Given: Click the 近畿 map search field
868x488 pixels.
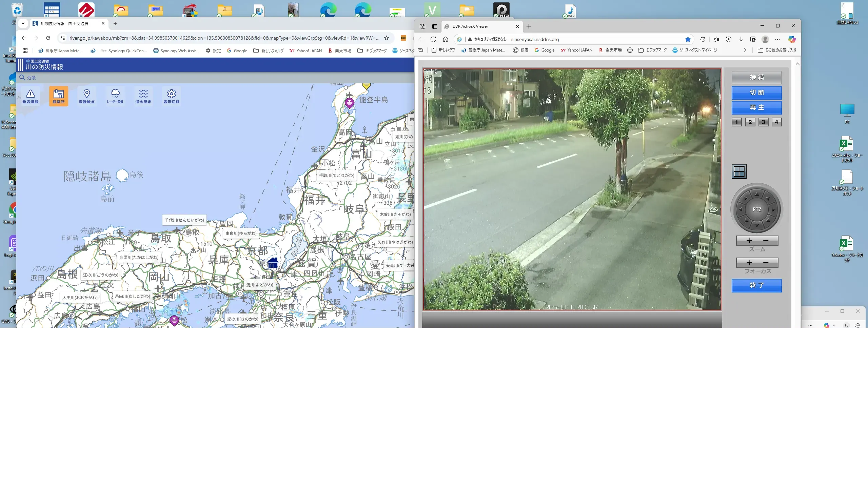Looking at the screenshot, I should 32,78.
